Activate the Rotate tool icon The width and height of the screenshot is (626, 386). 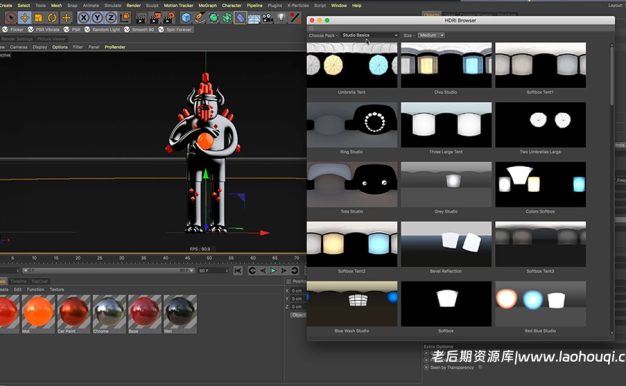[x=52, y=18]
